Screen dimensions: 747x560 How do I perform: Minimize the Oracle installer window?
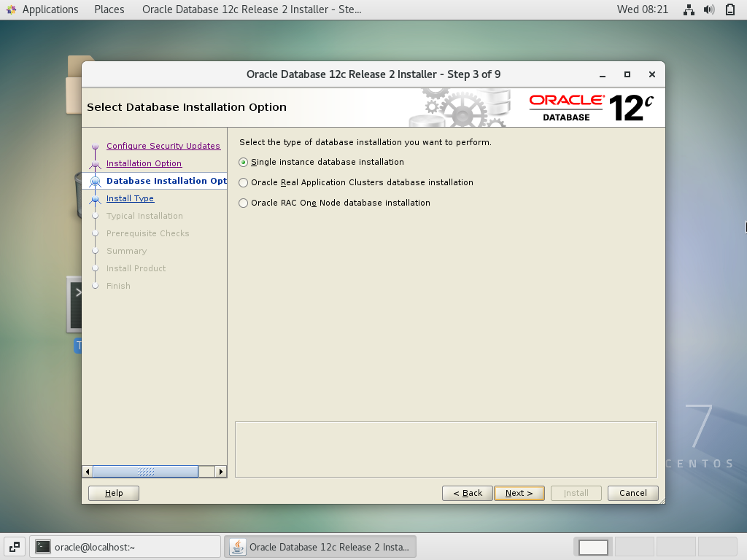603,75
